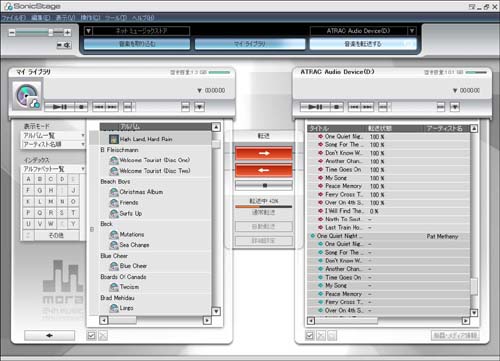Adjust the volume slider at top left
500x361 pixels.
pos(51,32)
